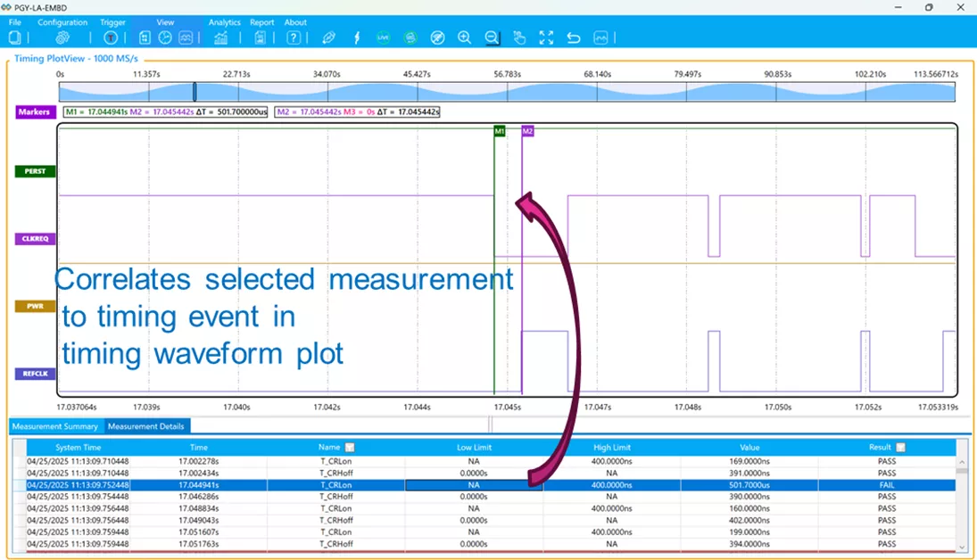Click the Configuration gear icon
This screenshot has width=977, height=560.
coord(62,37)
